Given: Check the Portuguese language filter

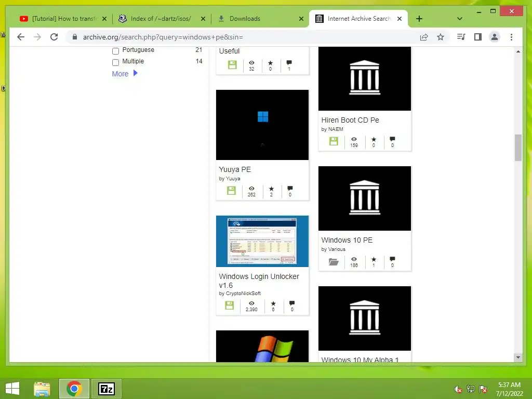Looking at the screenshot, I should [x=116, y=51].
